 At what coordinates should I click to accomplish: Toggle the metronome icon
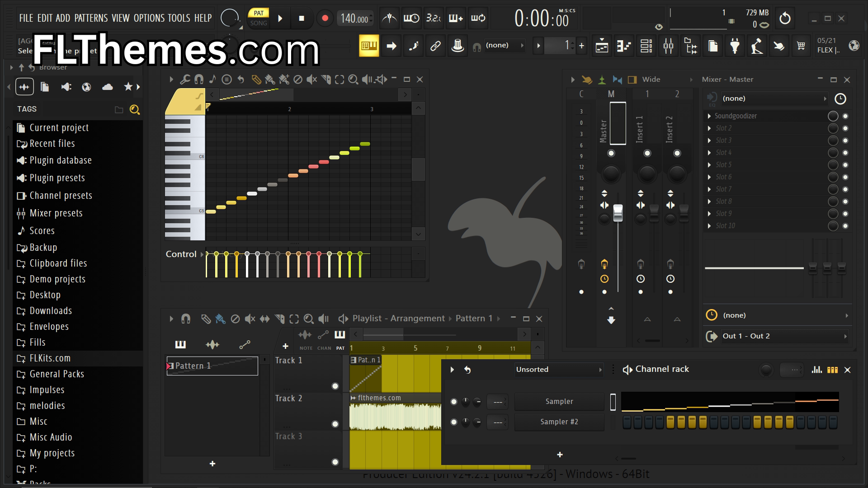tap(389, 19)
